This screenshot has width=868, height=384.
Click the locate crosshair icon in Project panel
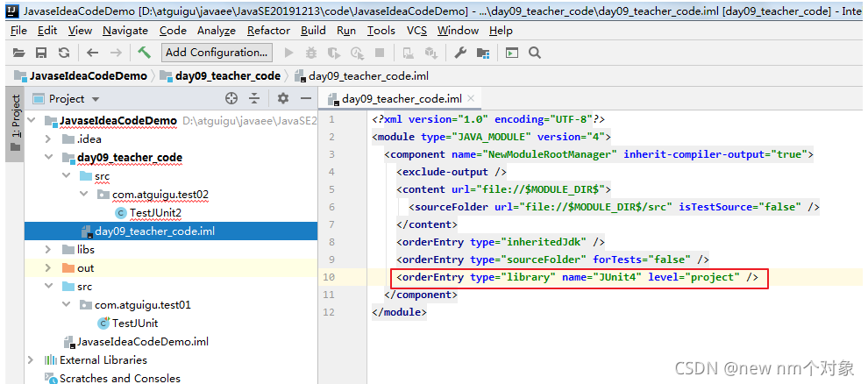(231, 98)
